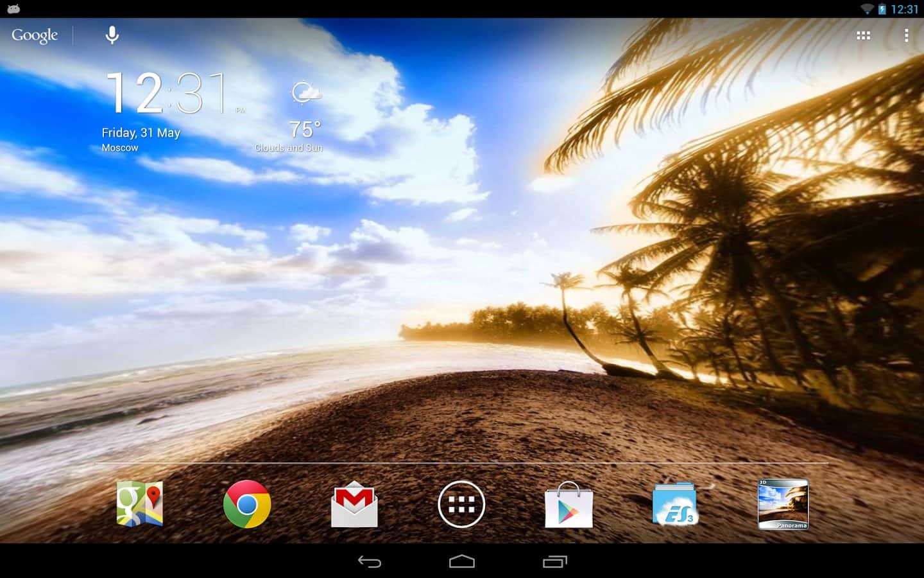
Task: Open the Google Maps app
Action: pyautogui.click(x=140, y=504)
